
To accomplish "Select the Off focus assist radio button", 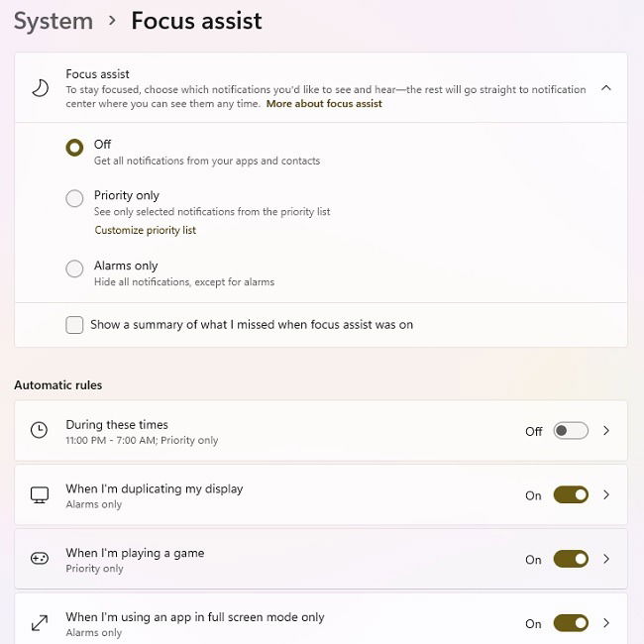I will pyautogui.click(x=74, y=148).
